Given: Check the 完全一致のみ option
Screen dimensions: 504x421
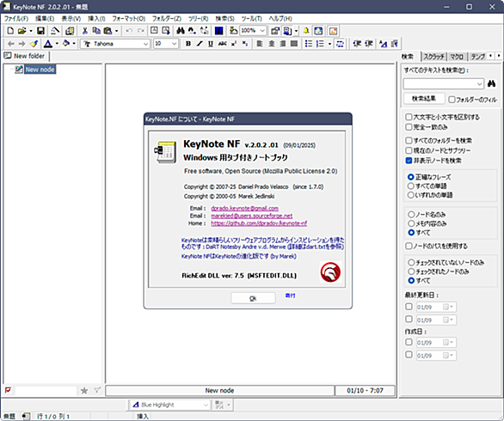Looking at the screenshot, I should pos(409,127).
